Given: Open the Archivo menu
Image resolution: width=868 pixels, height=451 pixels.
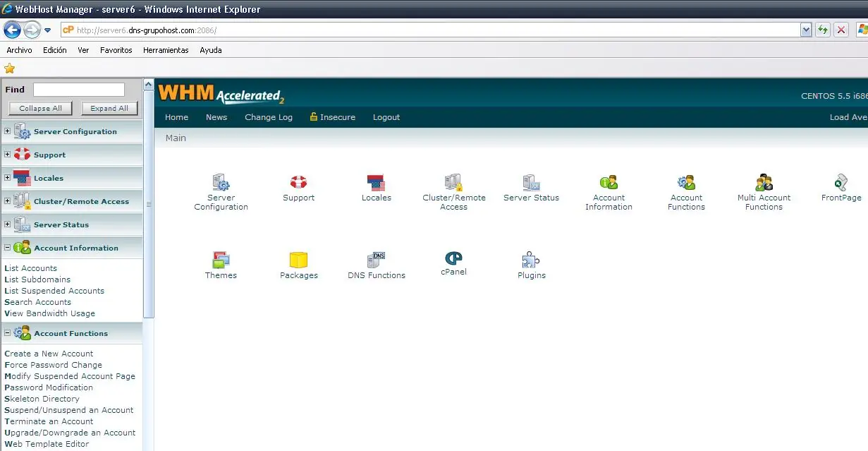Looking at the screenshot, I should click(19, 50).
